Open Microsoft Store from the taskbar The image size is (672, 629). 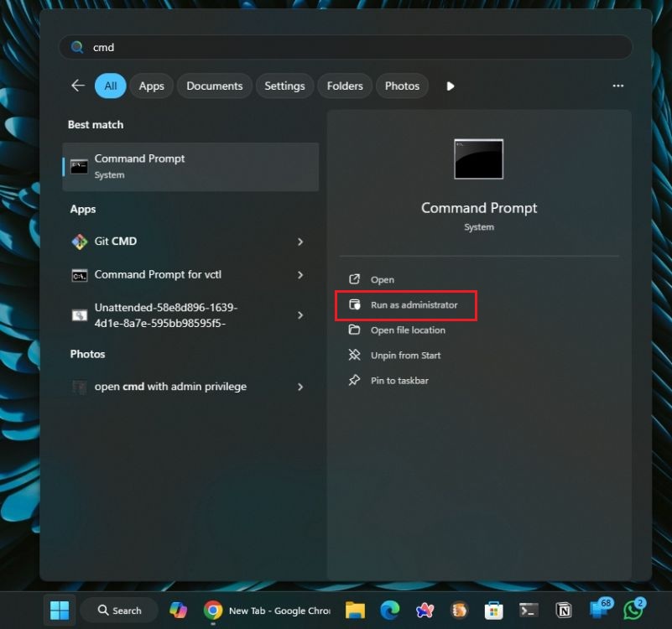(493, 611)
